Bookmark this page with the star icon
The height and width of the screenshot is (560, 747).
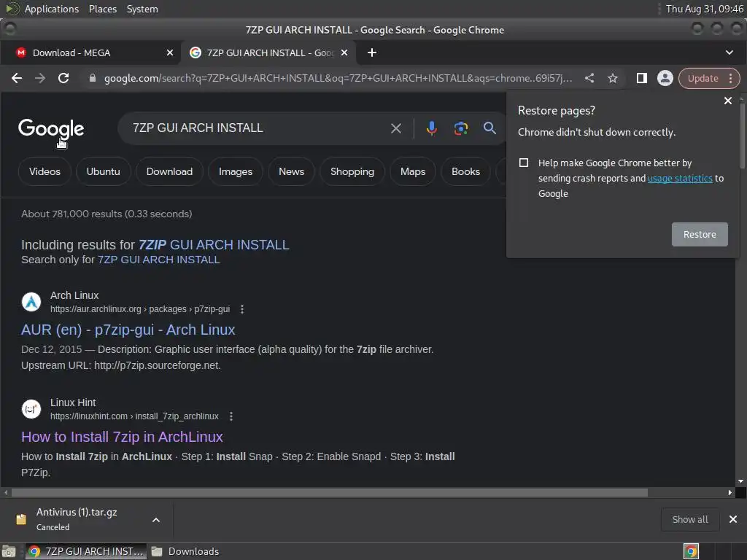(x=613, y=78)
